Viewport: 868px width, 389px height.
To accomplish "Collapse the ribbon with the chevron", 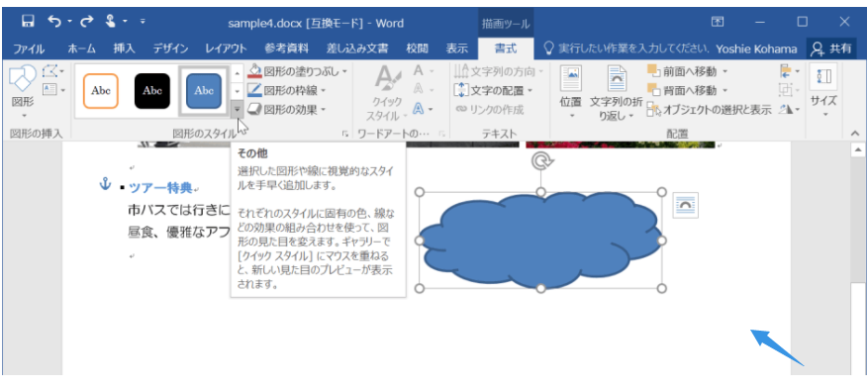I will click(x=854, y=134).
